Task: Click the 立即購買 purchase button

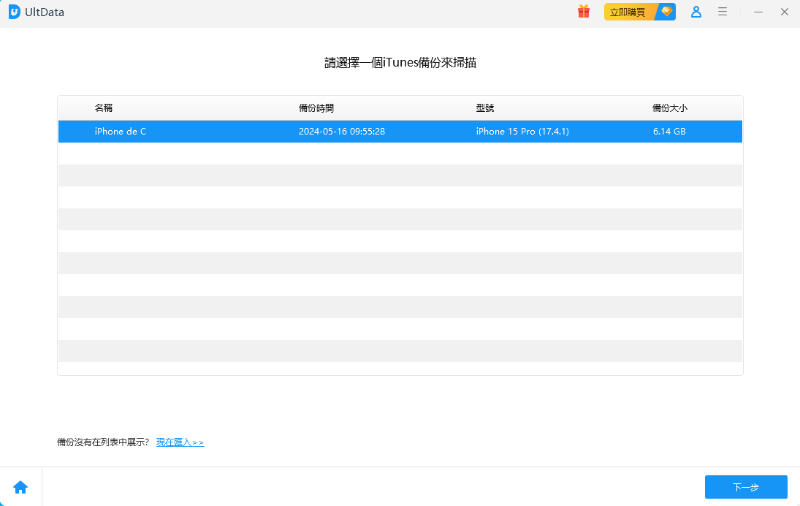Action: tap(640, 12)
